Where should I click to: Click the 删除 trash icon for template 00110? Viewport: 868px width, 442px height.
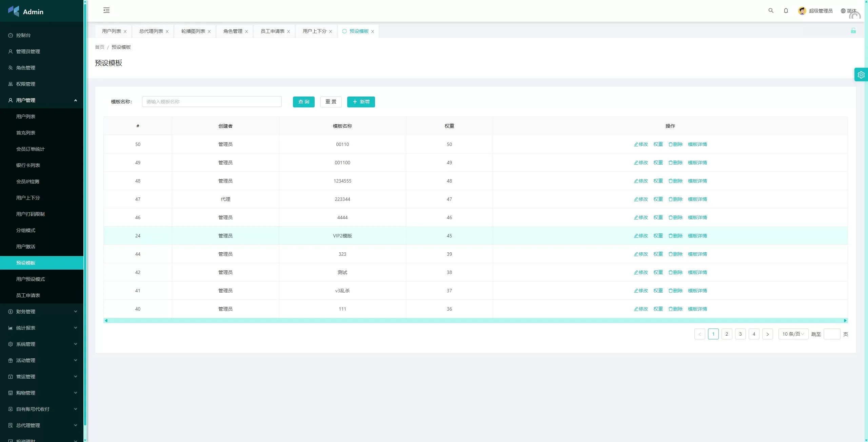pos(670,144)
